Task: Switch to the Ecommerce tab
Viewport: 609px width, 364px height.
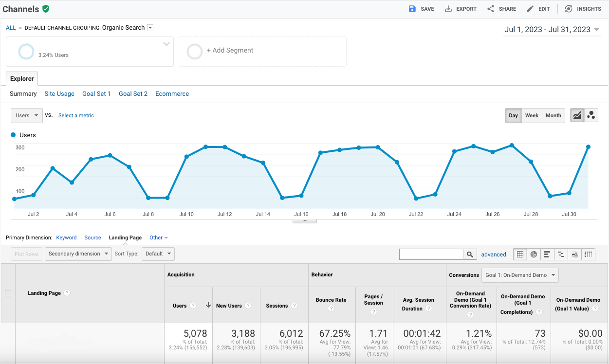Action: (172, 93)
